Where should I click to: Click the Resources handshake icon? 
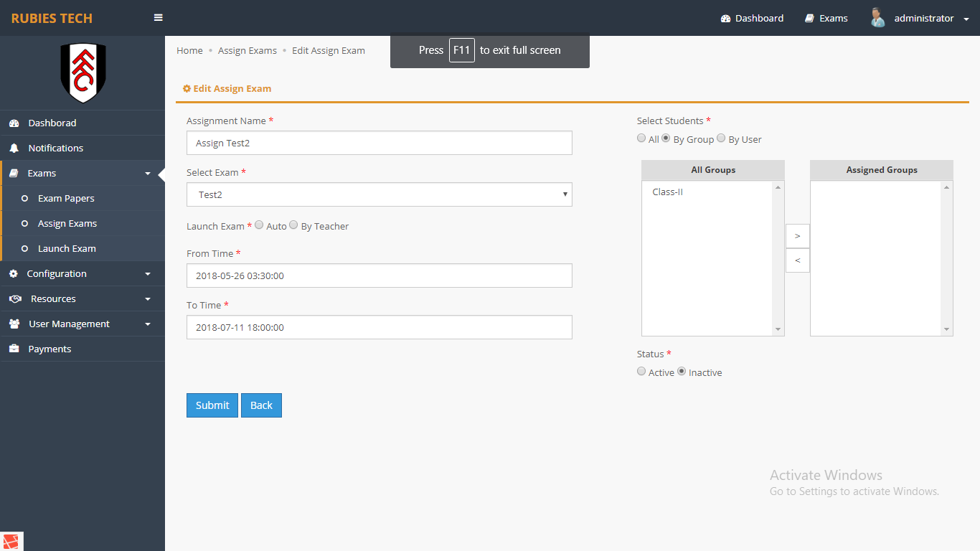(x=15, y=299)
